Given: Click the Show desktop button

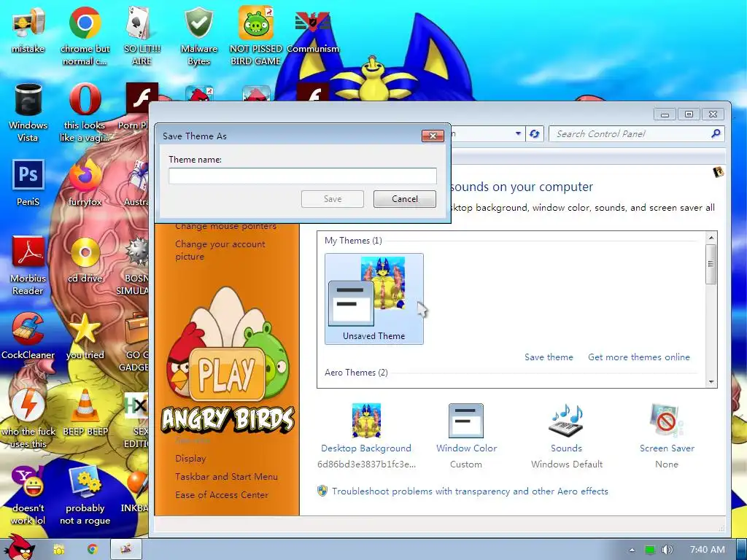Looking at the screenshot, I should [x=741, y=550].
